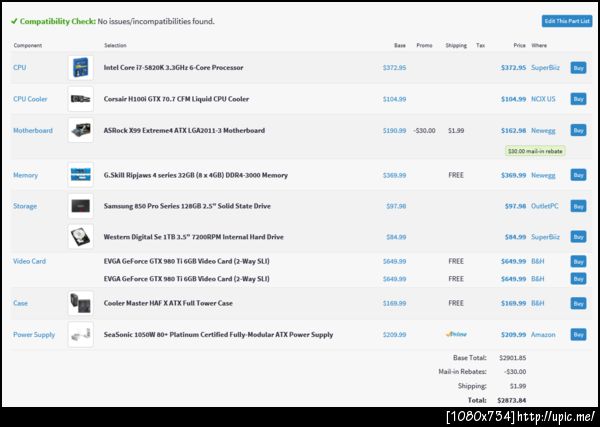Viewport: 600px width, 427px height.
Task: Click the Edit This Part List button
Action: tap(567, 21)
